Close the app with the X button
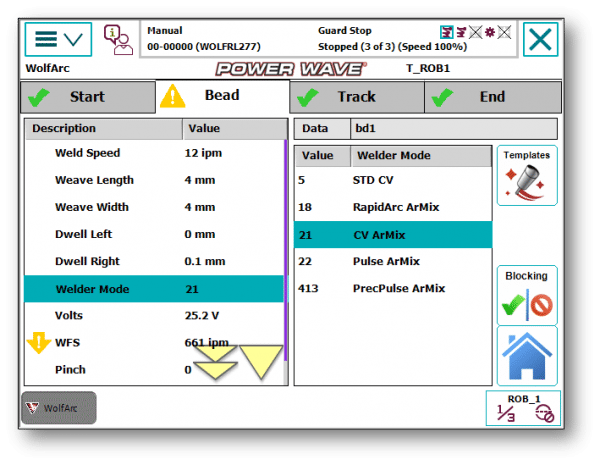600x465 pixels. (541, 40)
